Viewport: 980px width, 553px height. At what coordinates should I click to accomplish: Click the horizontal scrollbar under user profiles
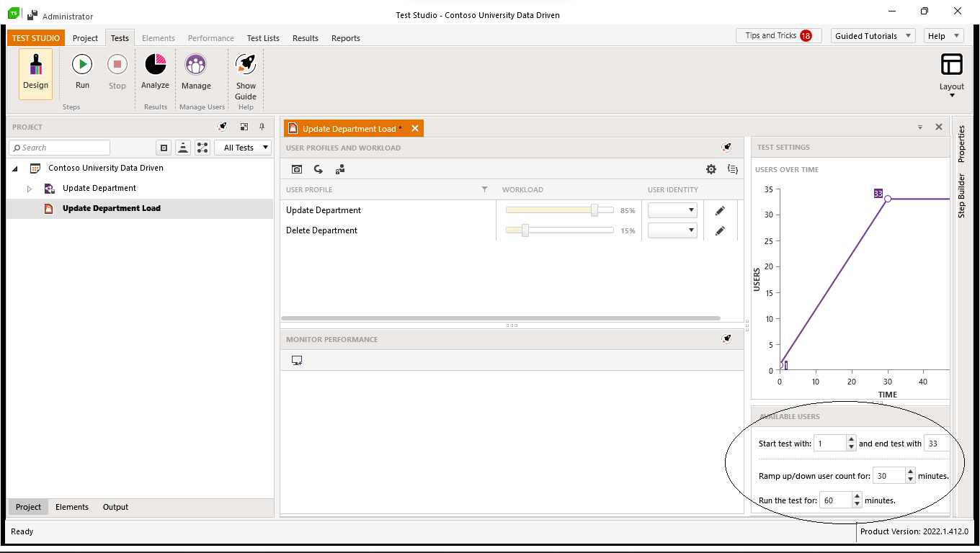coord(501,318)
